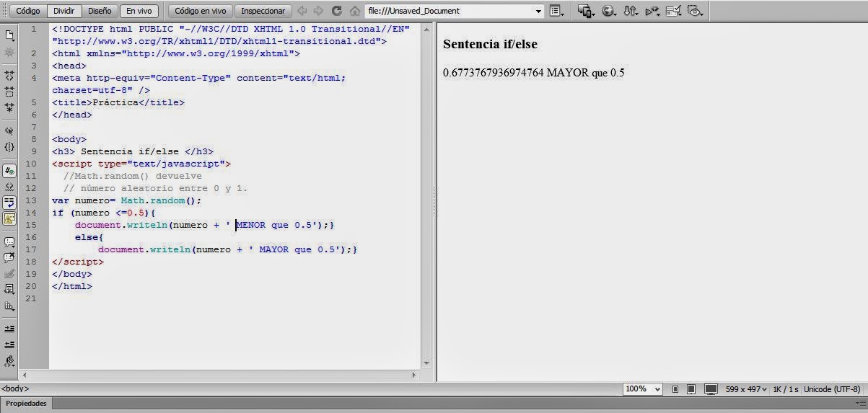Image resolution: width=868 pixels, height=413 pixels.
Task: Open the Live View options icon
Action: coord(556,11)
